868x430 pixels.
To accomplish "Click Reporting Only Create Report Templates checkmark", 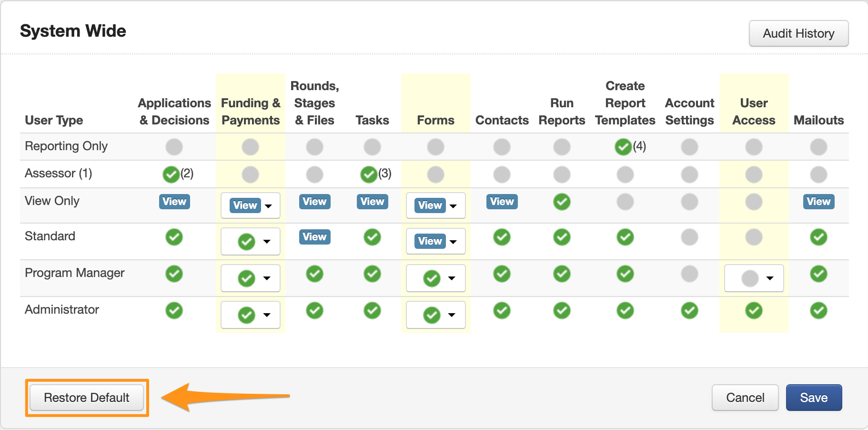I will point(623,147).
